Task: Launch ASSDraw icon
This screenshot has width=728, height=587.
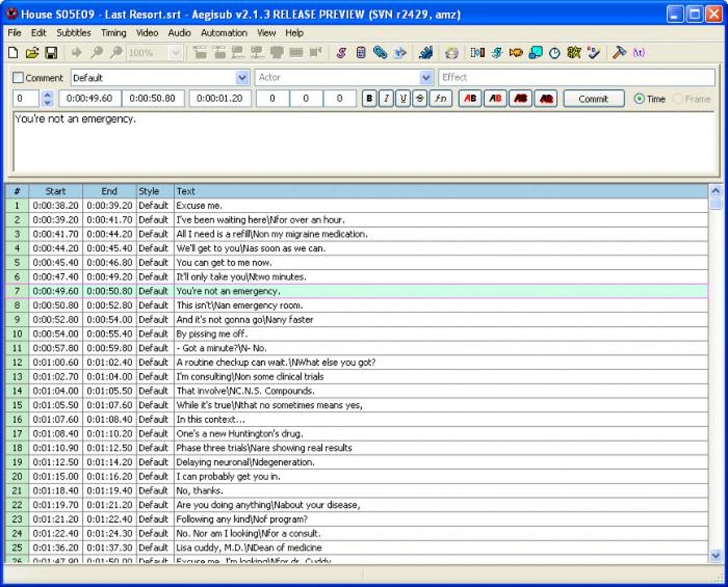Action: (451, 53)
